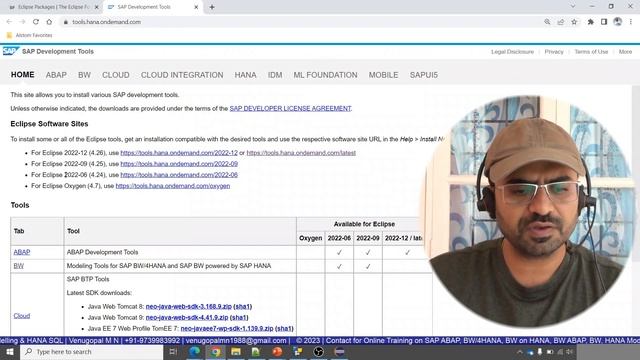Open Windows Start menu
Image resolution: width=640 pixels, height=360 pixels.
10,351
